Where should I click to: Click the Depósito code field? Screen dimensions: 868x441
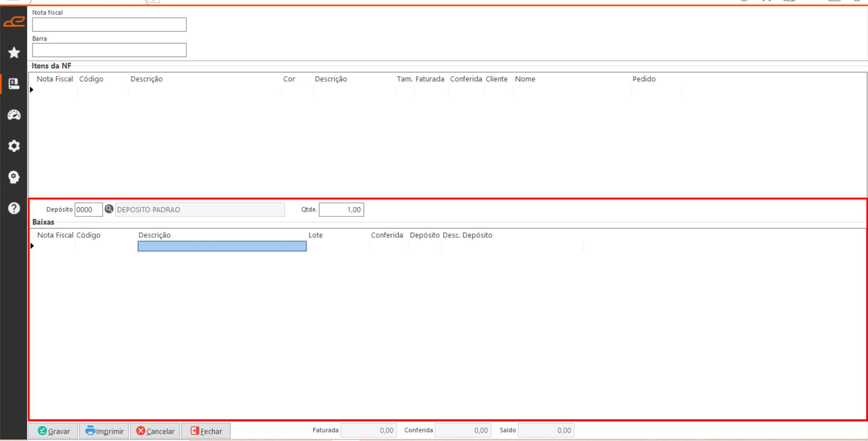click(x=88, y=210)
